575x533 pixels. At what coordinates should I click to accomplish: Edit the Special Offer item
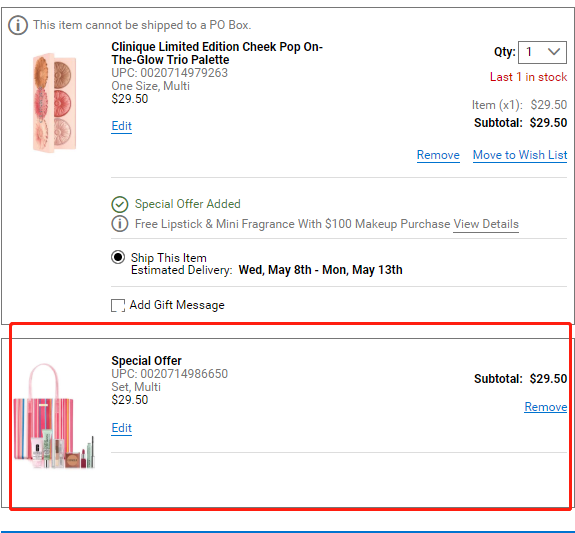[121, 428]
